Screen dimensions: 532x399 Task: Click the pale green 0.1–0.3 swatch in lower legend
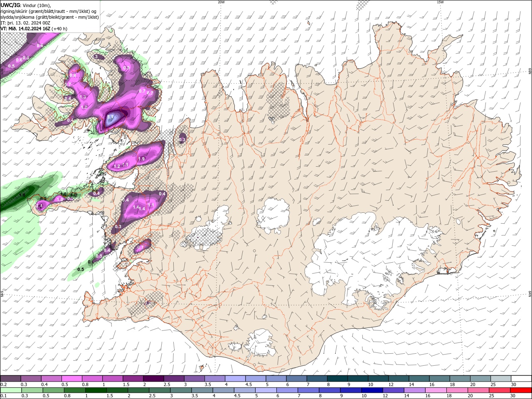11,390
